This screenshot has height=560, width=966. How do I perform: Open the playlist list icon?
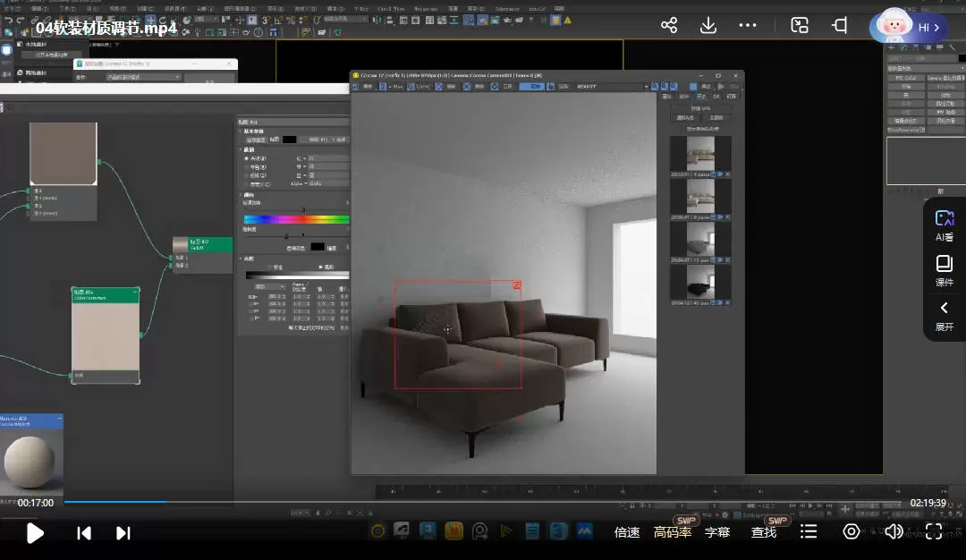[809, 532]
